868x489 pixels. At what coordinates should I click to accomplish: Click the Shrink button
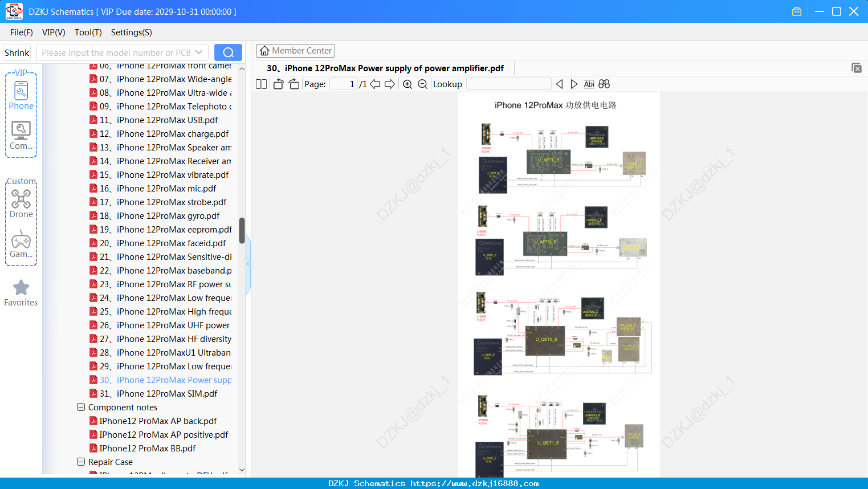17,52
